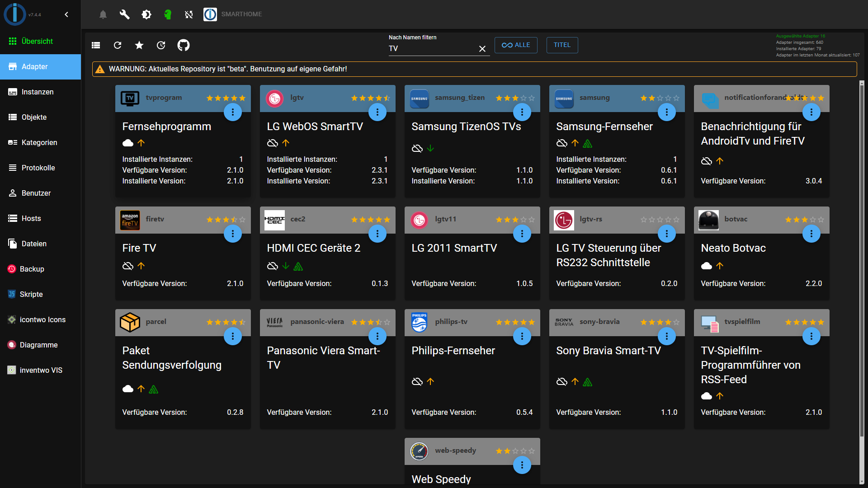Open Dateien page
Screen dimensions: 868x488
[x=41, y=244]
